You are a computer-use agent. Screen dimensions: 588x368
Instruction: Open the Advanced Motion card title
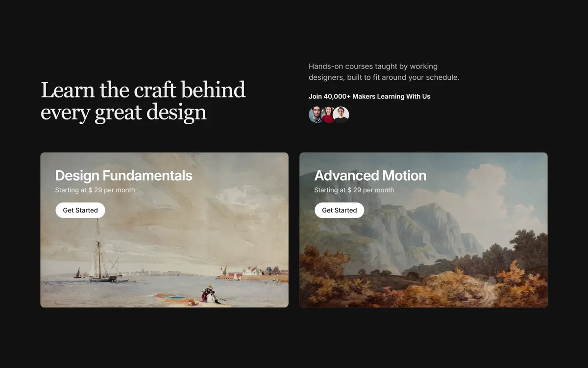370,175
